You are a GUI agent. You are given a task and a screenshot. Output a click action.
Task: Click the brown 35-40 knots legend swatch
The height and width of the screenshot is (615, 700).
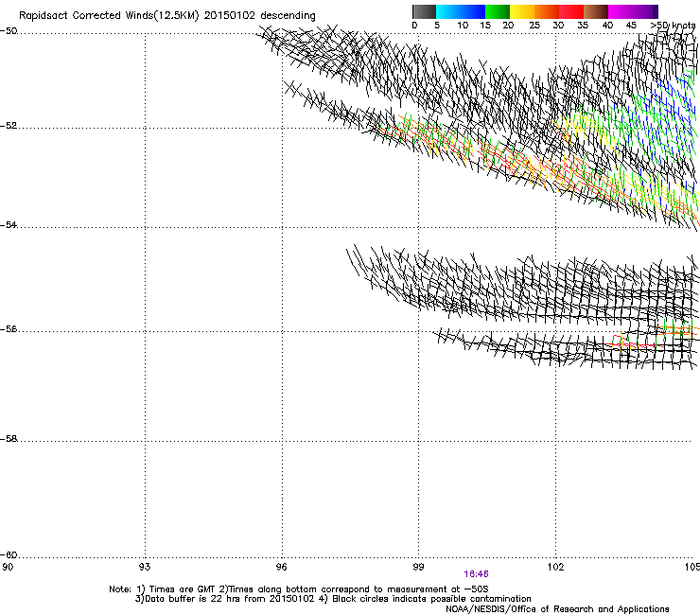596,11
